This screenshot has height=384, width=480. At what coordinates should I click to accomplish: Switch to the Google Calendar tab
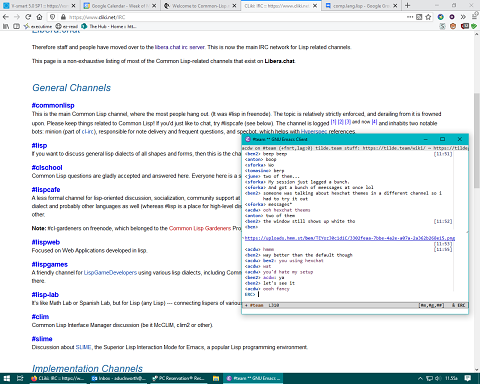pos(120,6)
